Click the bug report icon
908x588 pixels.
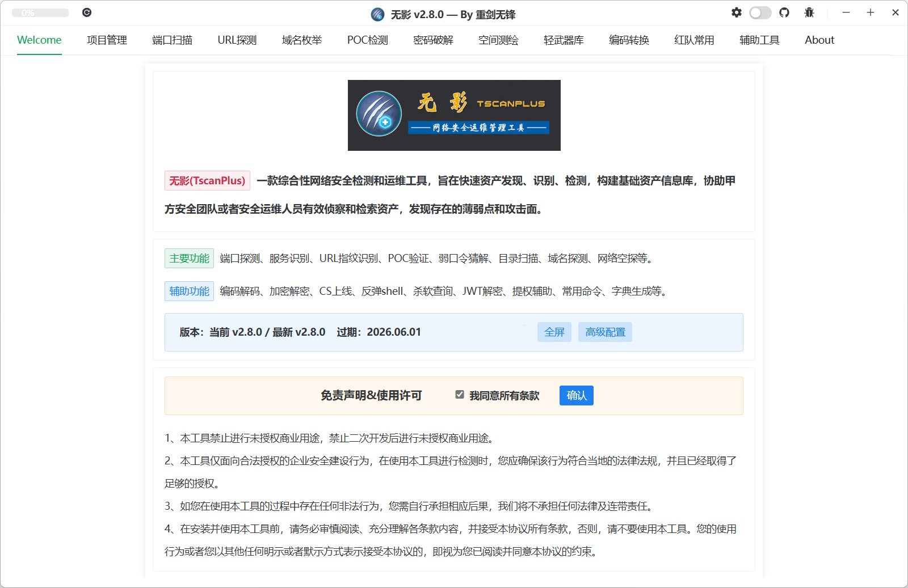[809, 12]
